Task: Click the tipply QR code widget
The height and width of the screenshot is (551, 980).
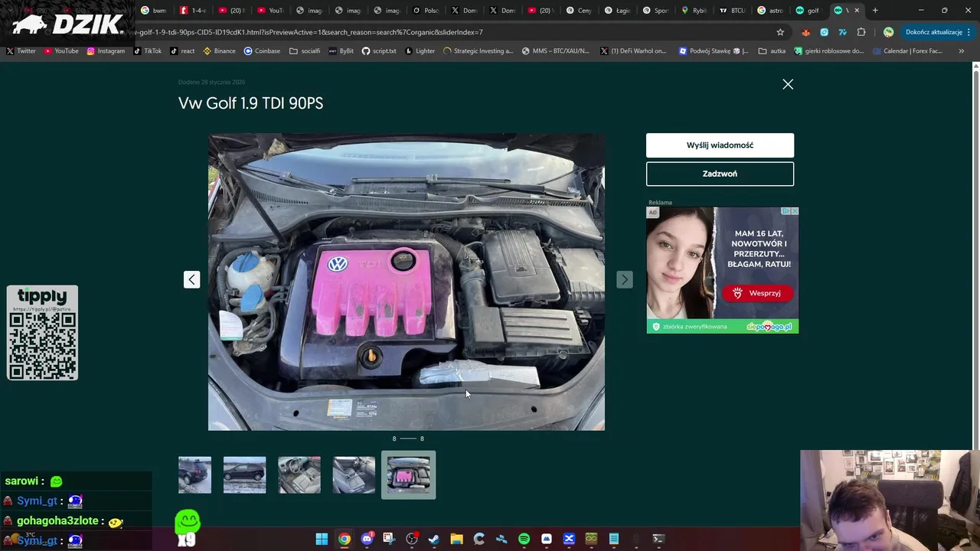Action: click(x=42, y=333)
